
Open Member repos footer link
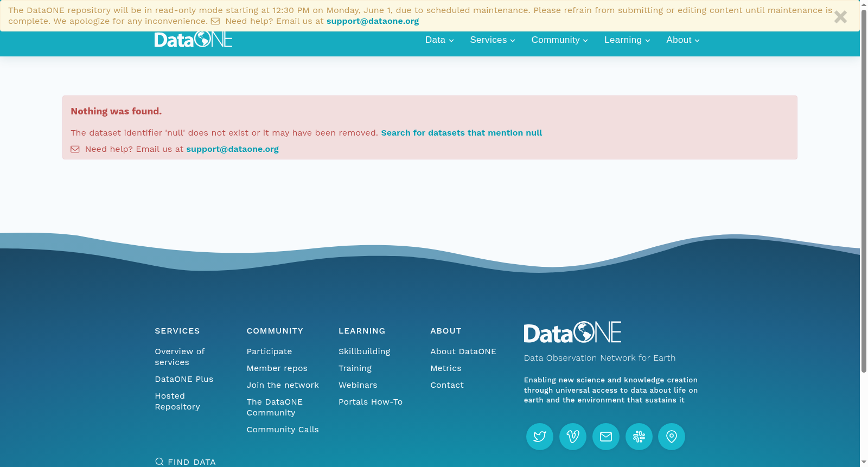[x=277, y=368]
